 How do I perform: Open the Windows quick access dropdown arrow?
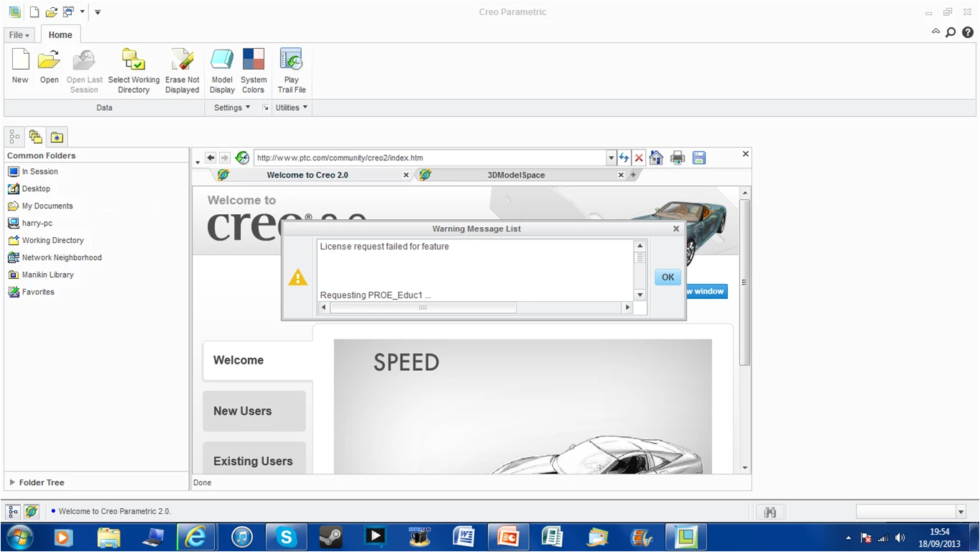(82, 12)
